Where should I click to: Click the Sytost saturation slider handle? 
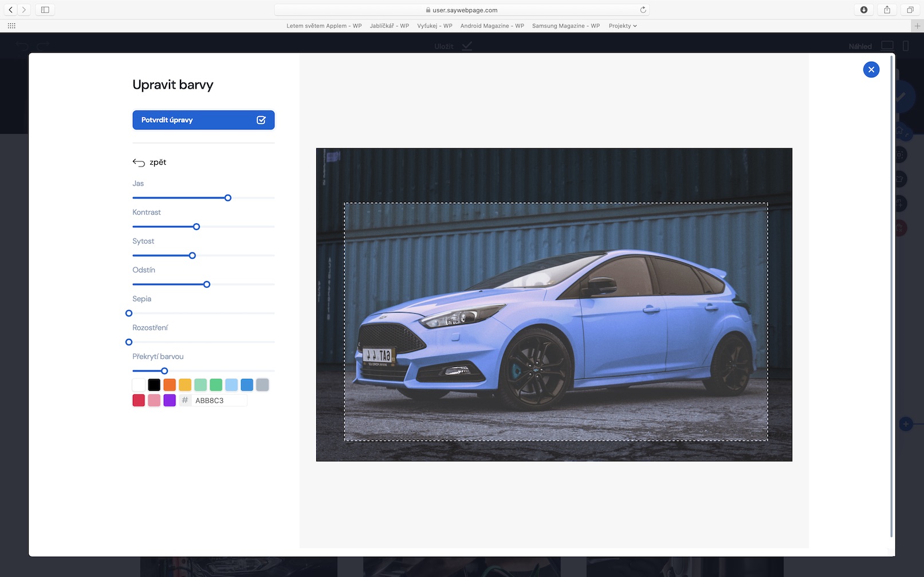click(x=192, y=255)
